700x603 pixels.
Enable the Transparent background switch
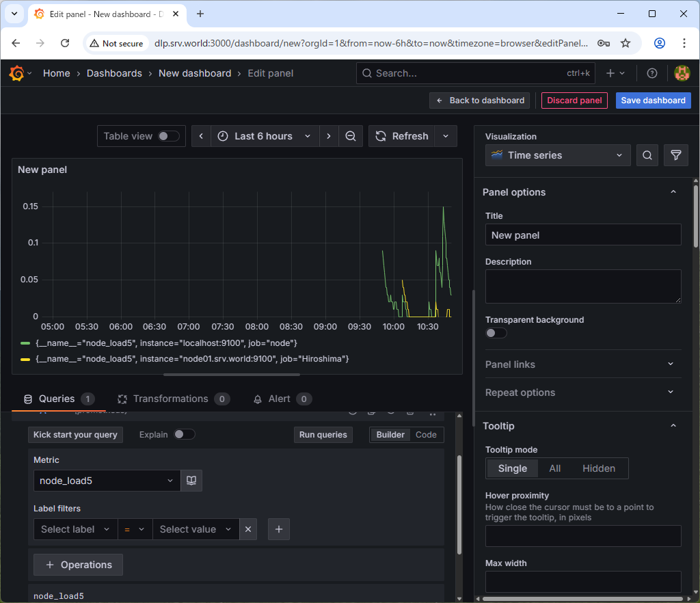coord(496,333)
